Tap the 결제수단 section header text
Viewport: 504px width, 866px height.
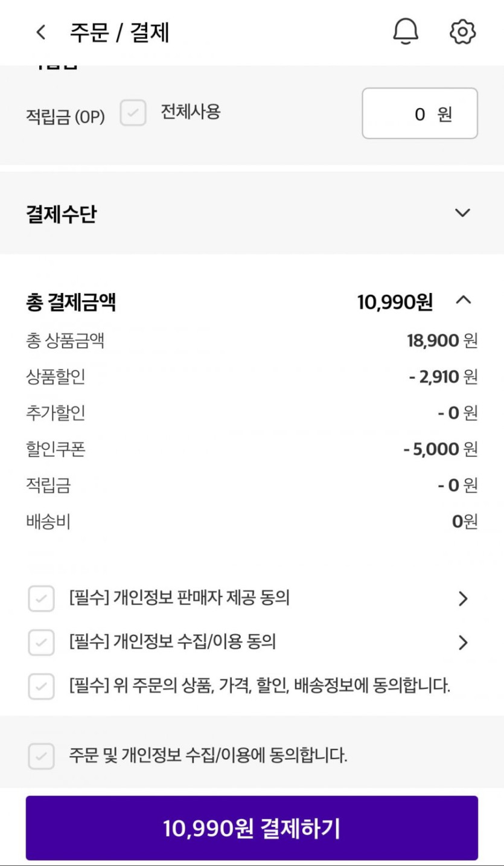tap(61, 214)
